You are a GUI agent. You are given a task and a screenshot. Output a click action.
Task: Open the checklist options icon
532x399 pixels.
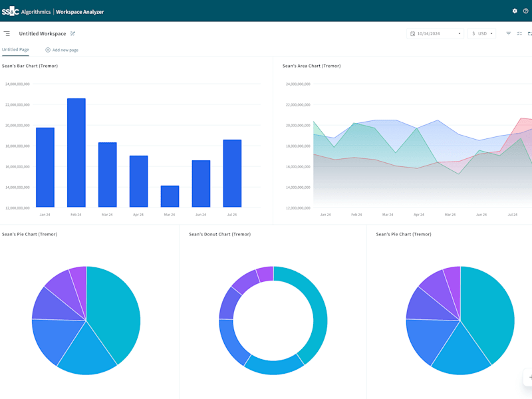pos(519,34)
